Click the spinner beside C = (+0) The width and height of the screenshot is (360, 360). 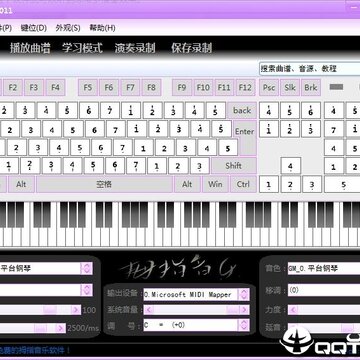(x=244, y=325)
